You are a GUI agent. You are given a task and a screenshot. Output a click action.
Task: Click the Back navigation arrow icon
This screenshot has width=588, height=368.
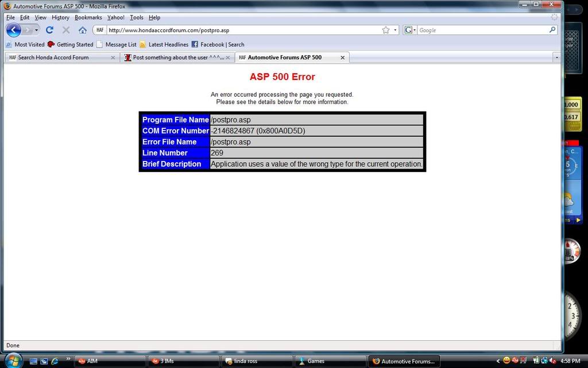pyautogui.click(x=13, y=30)
